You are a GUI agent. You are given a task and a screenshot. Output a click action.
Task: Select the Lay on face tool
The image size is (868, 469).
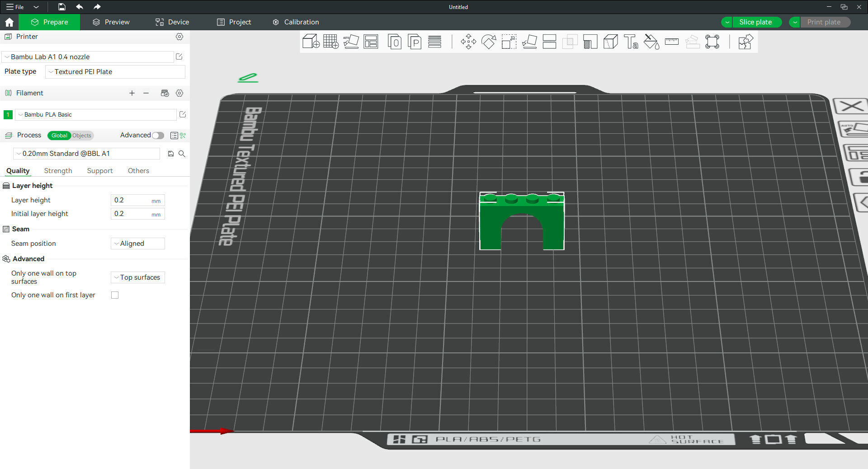(x=529, y=42)
